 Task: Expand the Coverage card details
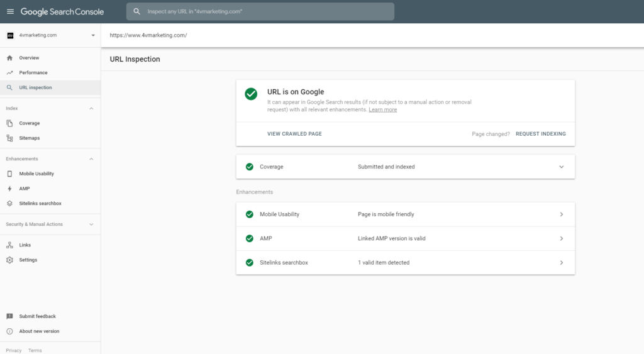[561, 167]
